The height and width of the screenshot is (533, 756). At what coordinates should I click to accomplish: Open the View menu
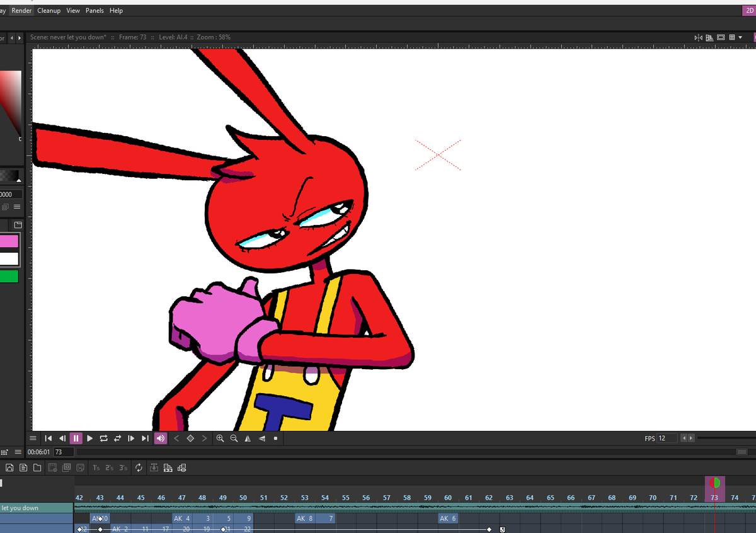click(73, 11)
